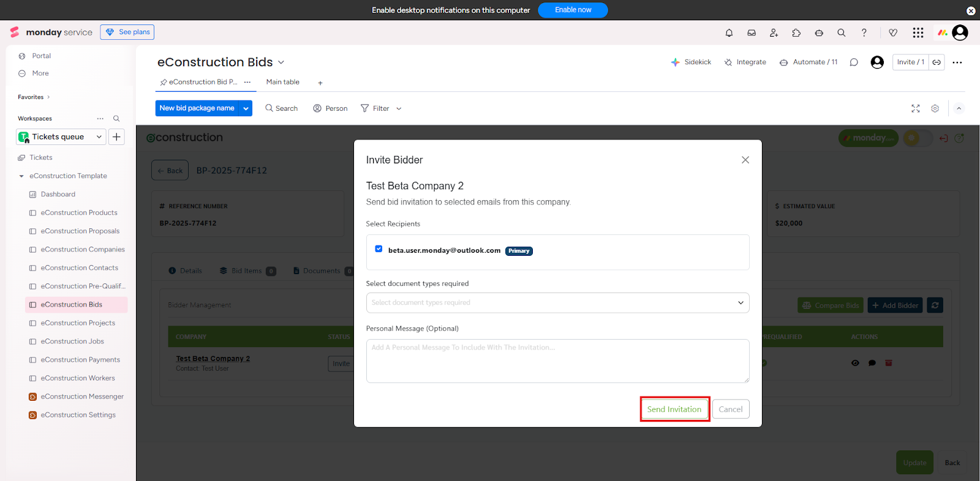
Task: Click the Send Invitation button
Action: coord(674,409)
